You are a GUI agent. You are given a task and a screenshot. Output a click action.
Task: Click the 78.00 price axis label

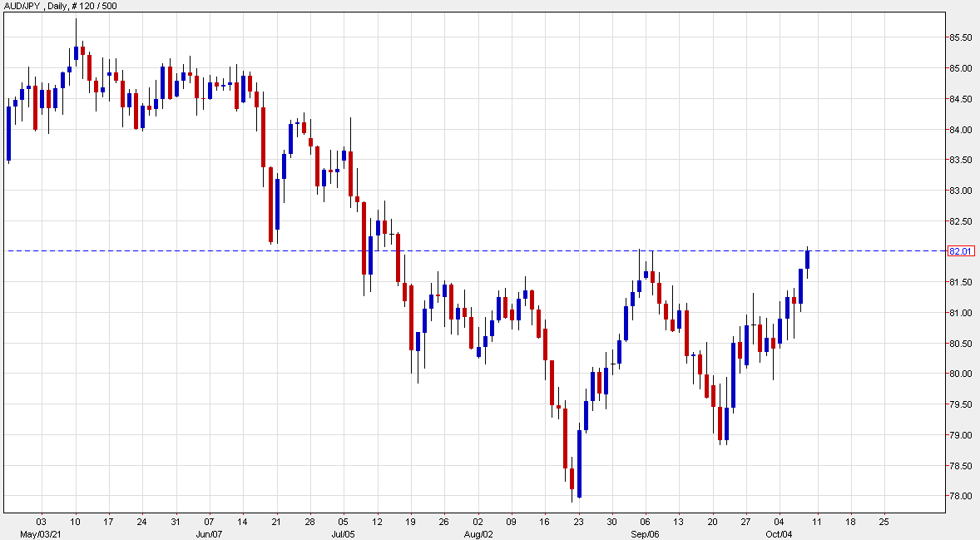(x=959, y=497)
